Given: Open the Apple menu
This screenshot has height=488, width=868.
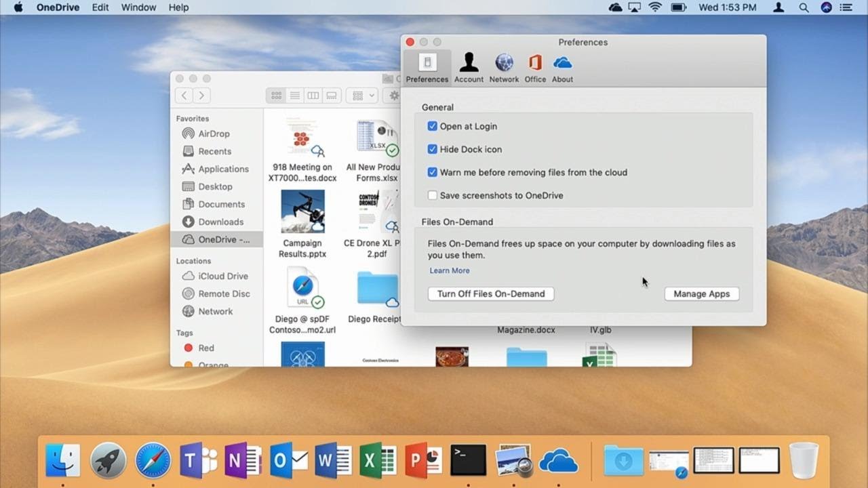Looking at the screenshot, I should [x=18, y=7].
